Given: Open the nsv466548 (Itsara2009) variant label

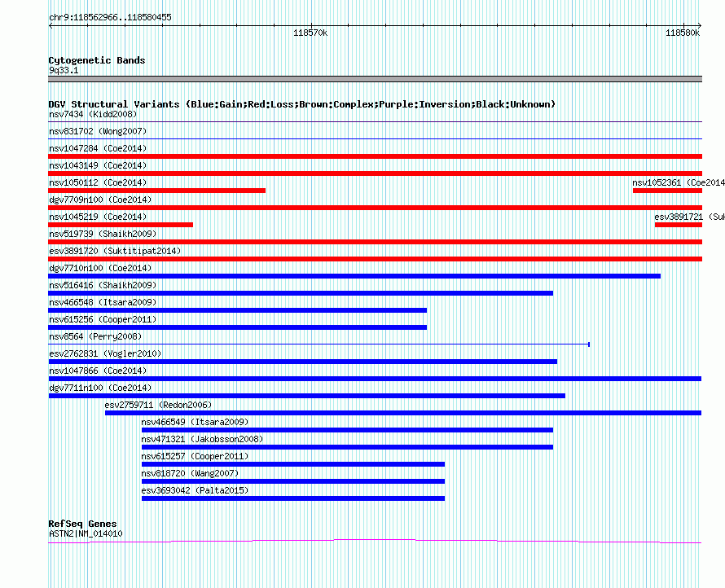Looking at the screenshot, I should tap(103, 302).
